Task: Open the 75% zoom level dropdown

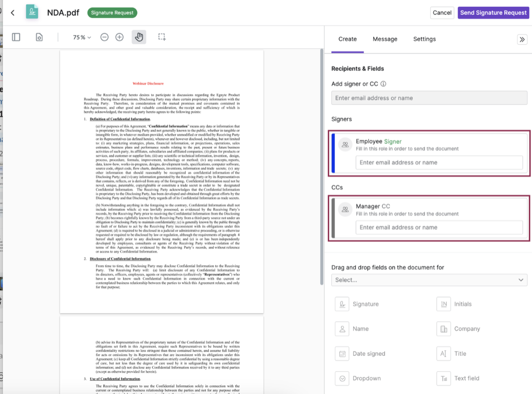Action: click(82, 37)
